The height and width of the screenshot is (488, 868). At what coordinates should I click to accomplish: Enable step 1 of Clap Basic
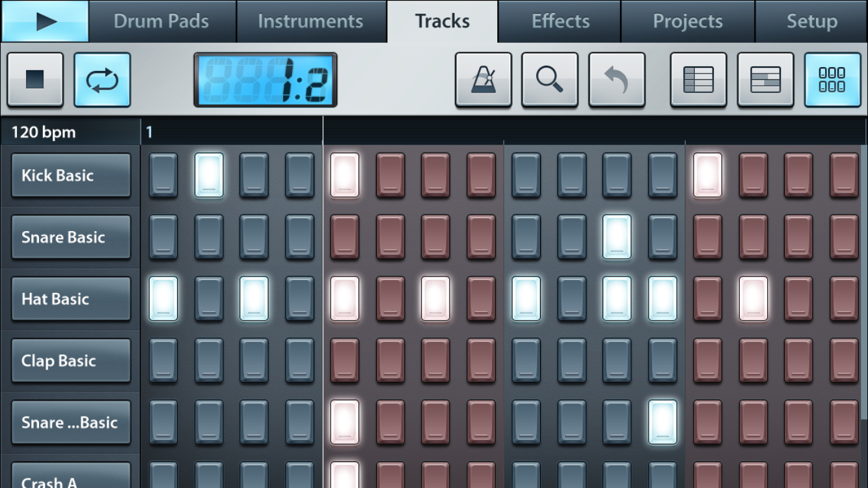tap(163, 360)
